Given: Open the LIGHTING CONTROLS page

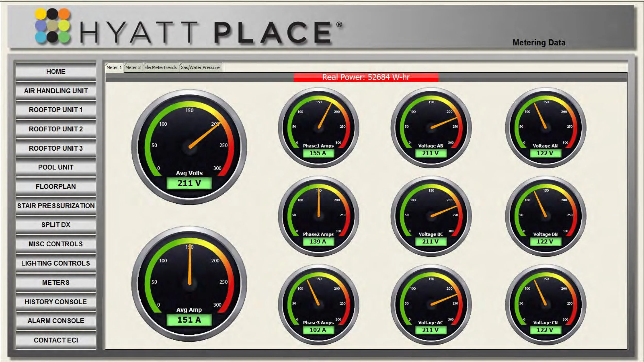Looking at the screenshot, I should point(56,263).
